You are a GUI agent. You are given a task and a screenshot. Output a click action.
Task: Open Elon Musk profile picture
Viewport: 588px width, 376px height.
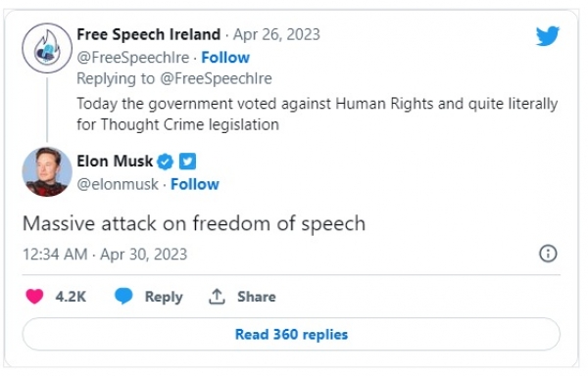47,171
